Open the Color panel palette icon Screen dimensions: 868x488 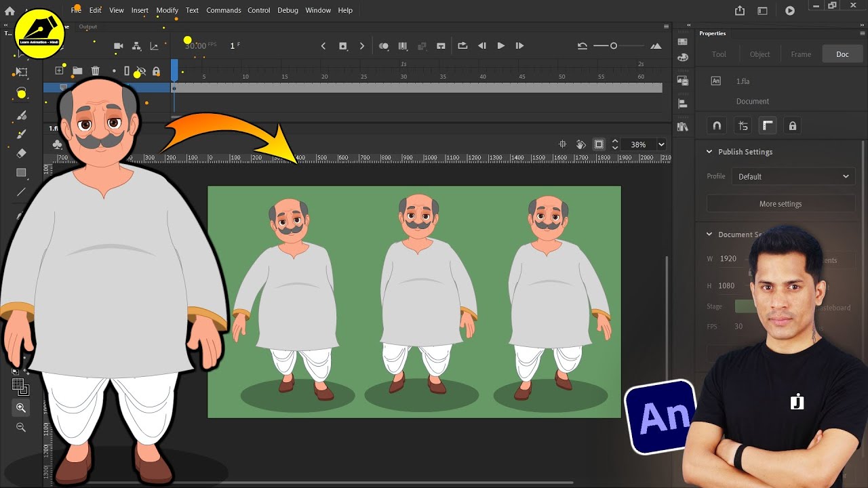[x=683, y=58]
